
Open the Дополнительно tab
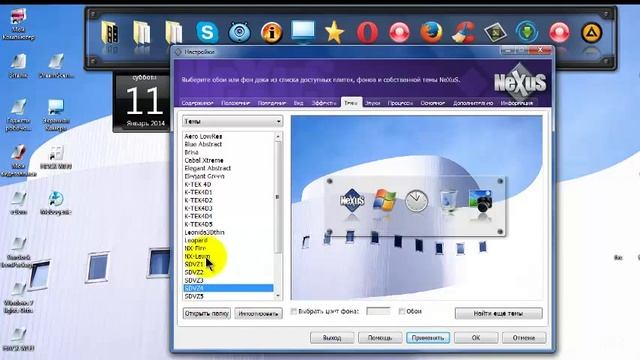coord(473,103)
